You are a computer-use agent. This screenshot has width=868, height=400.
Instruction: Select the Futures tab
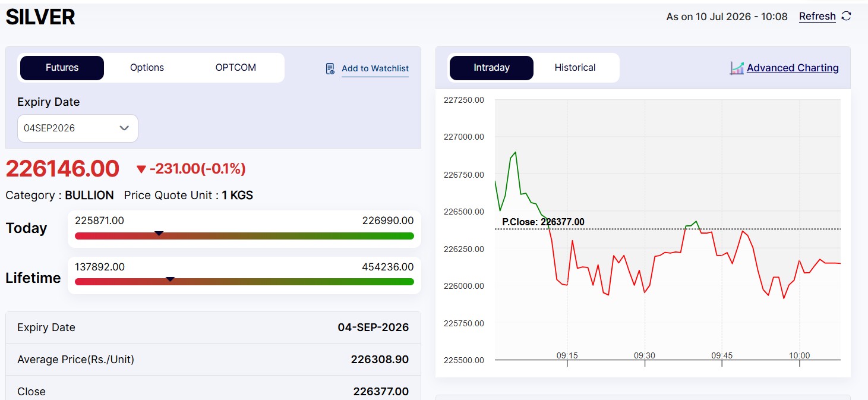pyautogui.click(x=62, y=68)
